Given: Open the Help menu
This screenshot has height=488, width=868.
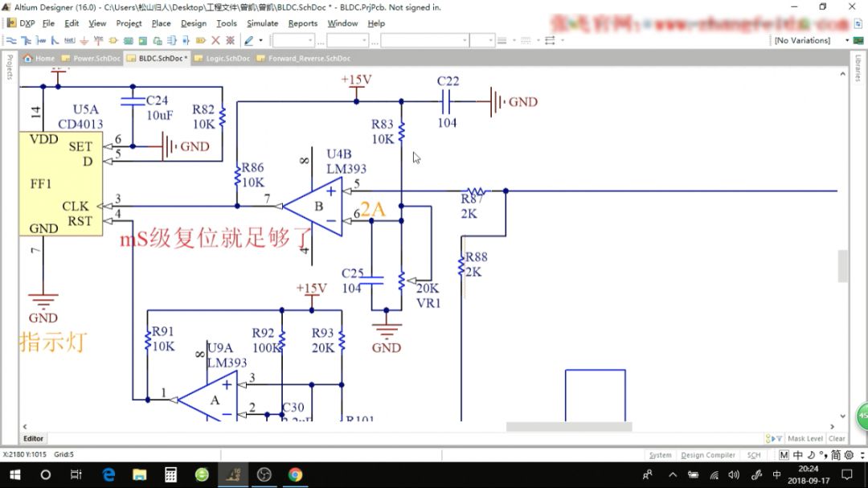Looking at the screenshot, I should pos(376,23).
